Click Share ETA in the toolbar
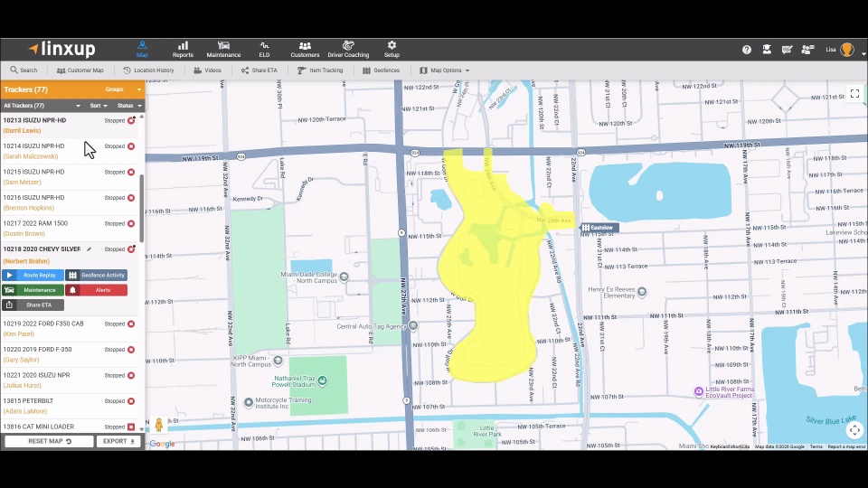Screen dimensions: 868x488 259,70
